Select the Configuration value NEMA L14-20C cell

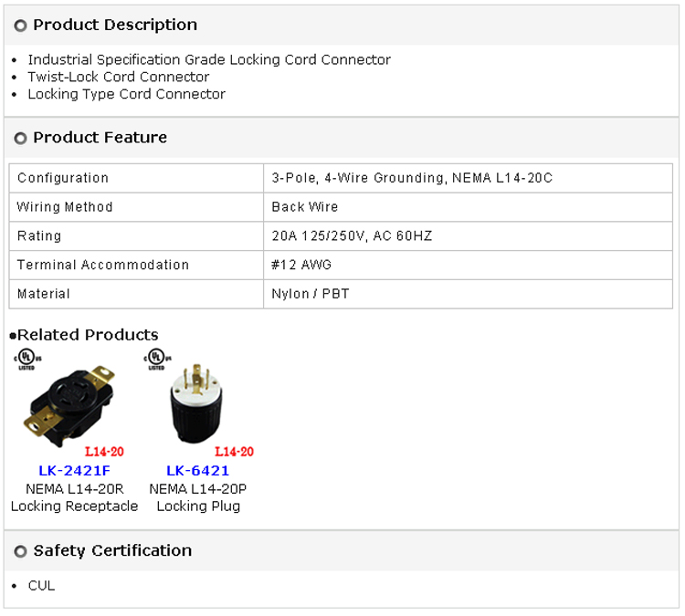tap(412, 178)
